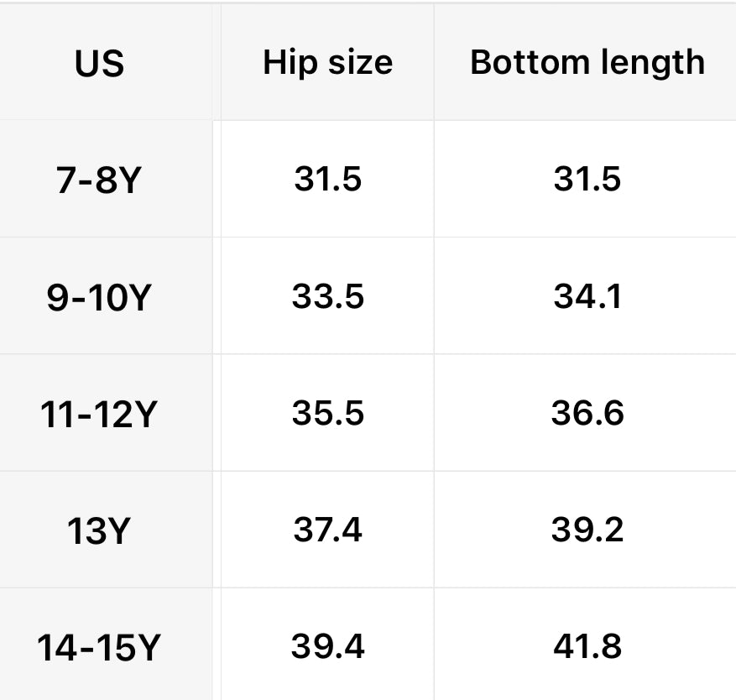Image resolution: width=736 pixels, height=700 pixels.
Task: Click the Hip size column header
Action: click(327, 63)
